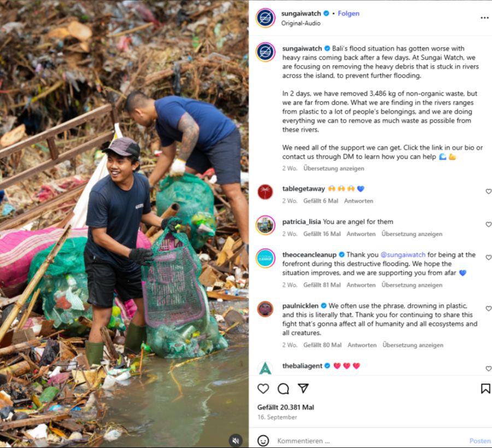
Task: Like the post with heart icon
Action: 263,388
